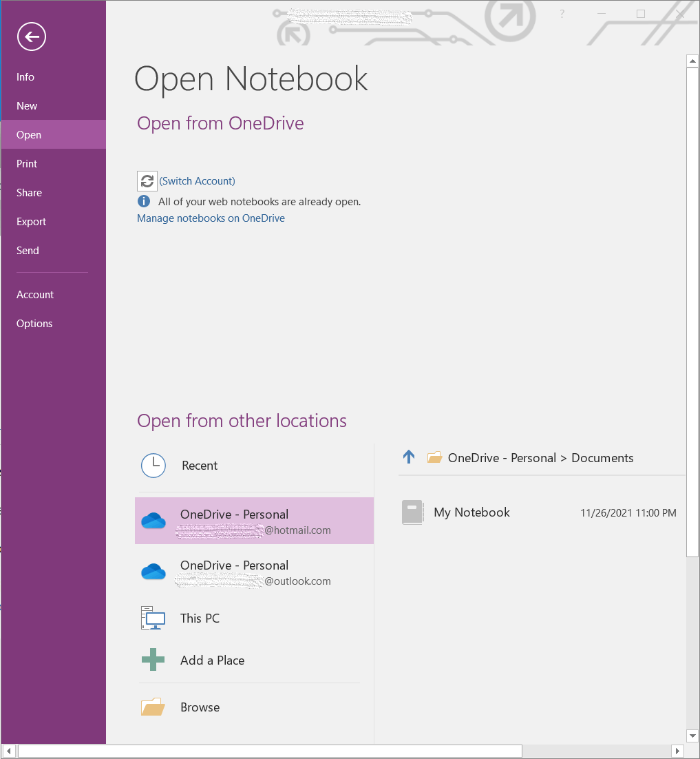Image resolution: width=700 pixels, height=759 pixels.
Task: Click the horizontal scrollbar thumb
Action: (x=270, y=751)
